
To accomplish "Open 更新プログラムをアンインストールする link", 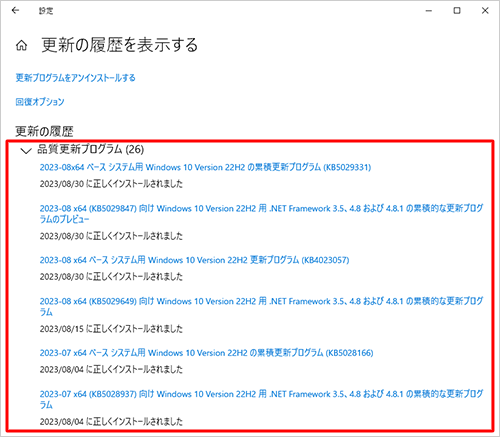I will (75, 78).
